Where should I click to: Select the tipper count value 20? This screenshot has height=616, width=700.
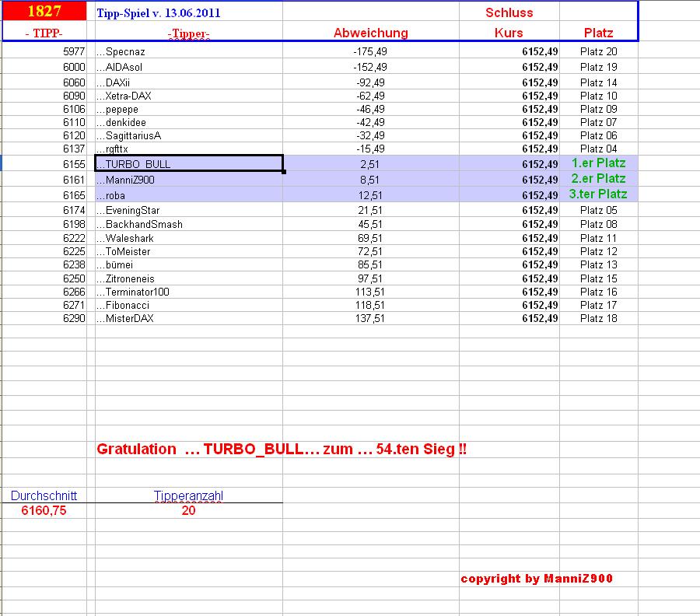[188, 510]
